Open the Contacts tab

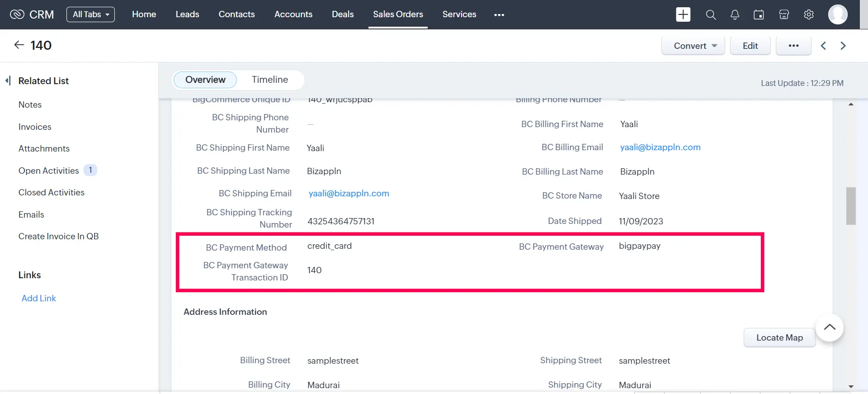(236, 14)
